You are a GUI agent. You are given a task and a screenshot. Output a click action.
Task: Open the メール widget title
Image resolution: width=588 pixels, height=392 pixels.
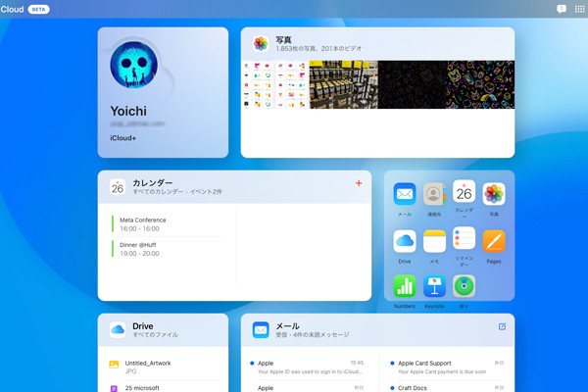click(287, 326)
